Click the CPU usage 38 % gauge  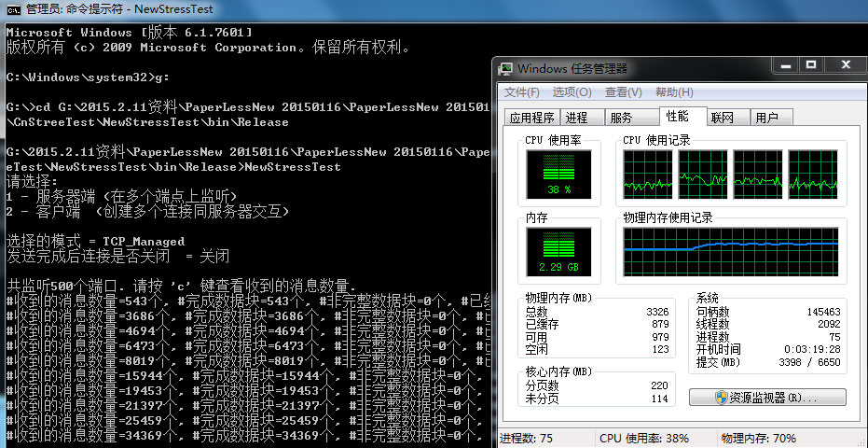pos(559,175)
